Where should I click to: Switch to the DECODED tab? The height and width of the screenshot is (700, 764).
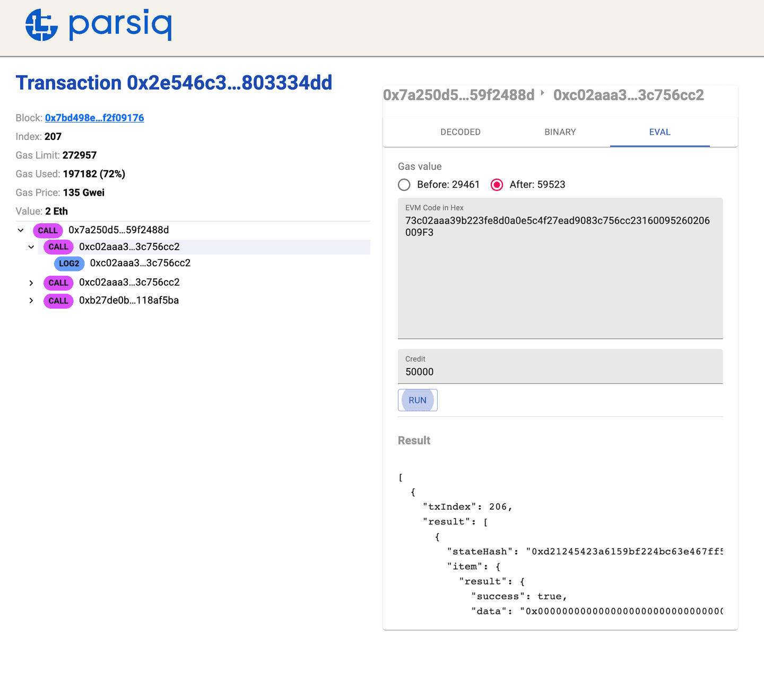pos(461,132)
